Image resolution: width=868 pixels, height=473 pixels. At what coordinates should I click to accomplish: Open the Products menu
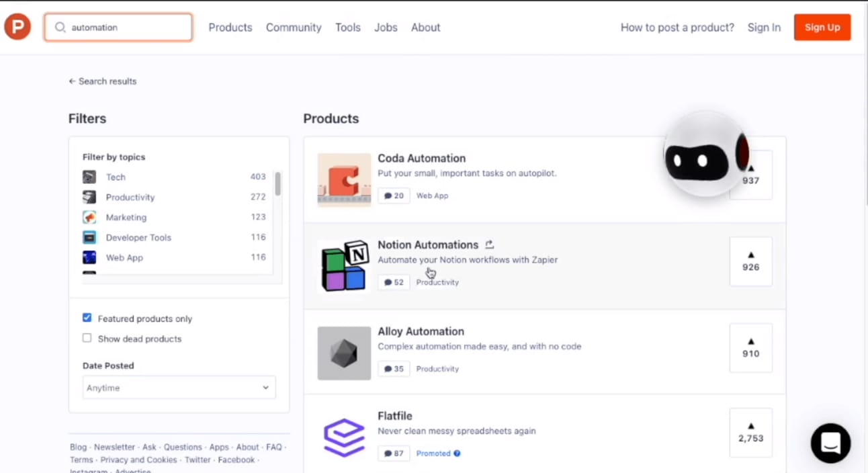tap(230, 28)
